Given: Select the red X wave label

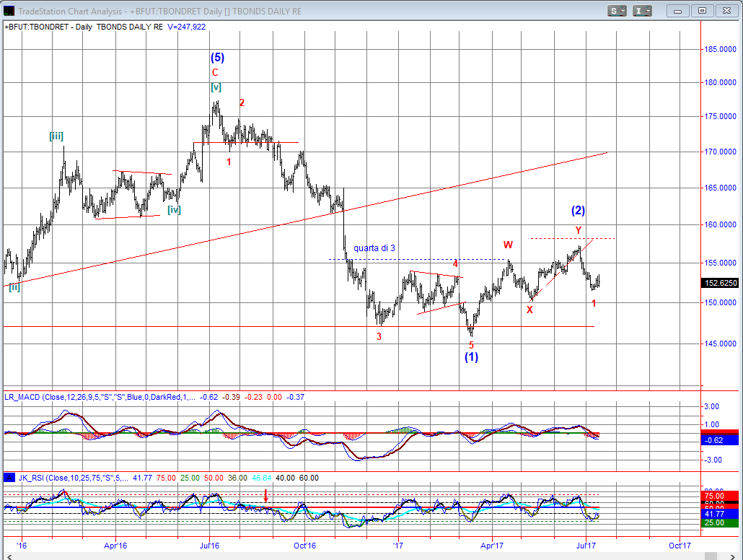Looking at the screenshot, I should click(529, 310).
